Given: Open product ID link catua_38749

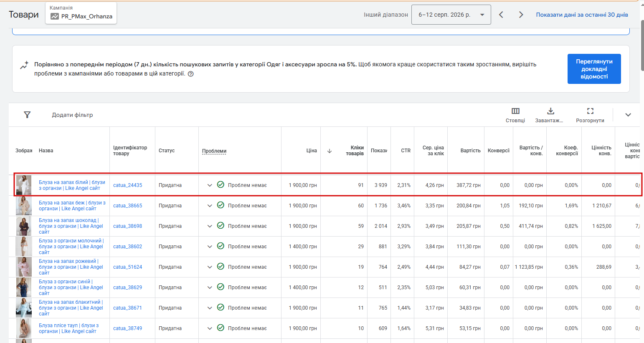Looking at the screenshot, I should coord(127,328).
